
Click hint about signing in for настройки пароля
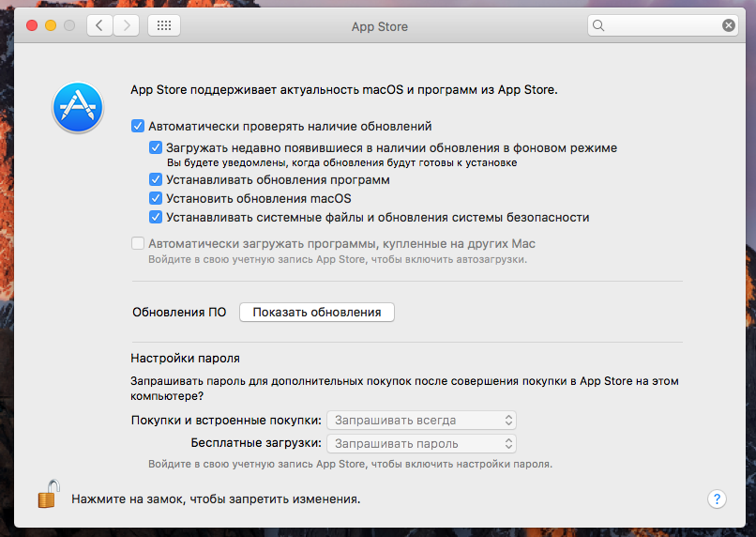pos(350,464)
